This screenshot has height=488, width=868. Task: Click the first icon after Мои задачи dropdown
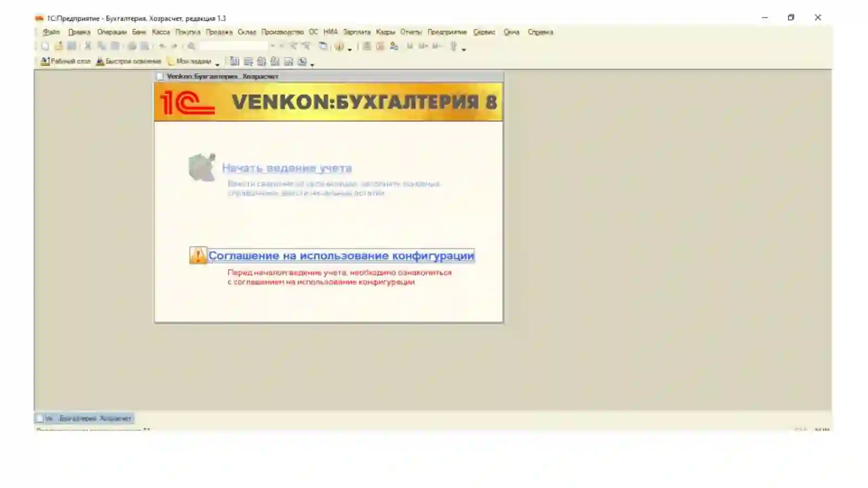234,61
